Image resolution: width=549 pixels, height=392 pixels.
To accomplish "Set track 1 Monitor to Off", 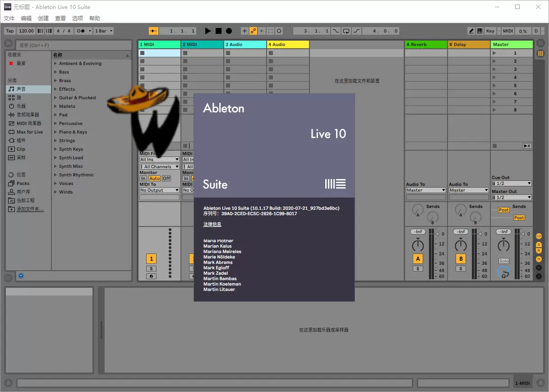I will coord(166,179).
